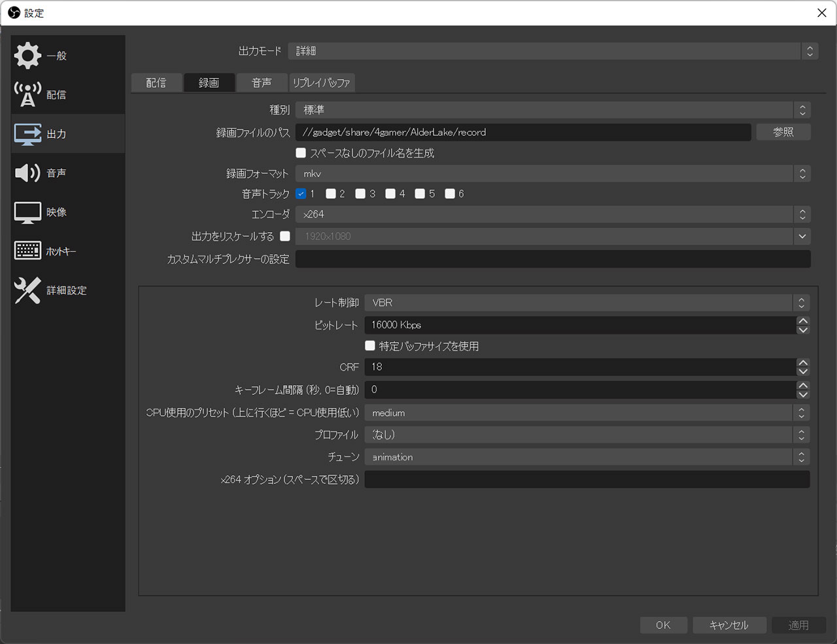Open the 音声 (Audio) speaker icon in sidebar
This screenshot has height=644, width=837.
[27, 173]
